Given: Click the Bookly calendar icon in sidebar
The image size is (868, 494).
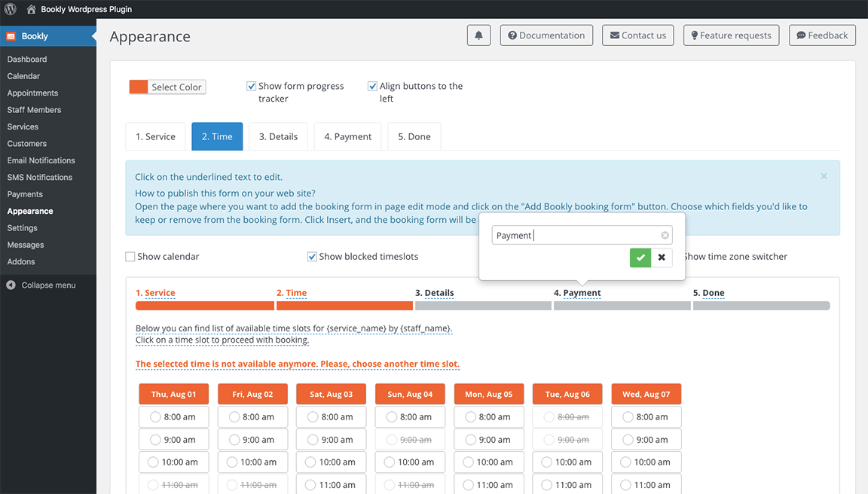Looking at the screenshot, I should tap(11, 36).
